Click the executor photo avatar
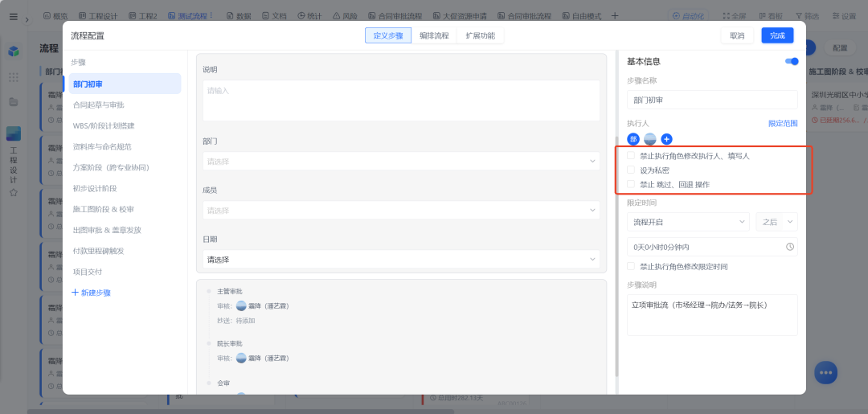This screenshot has width=868, height=414. pyautogui.click(x=650, y=140)
